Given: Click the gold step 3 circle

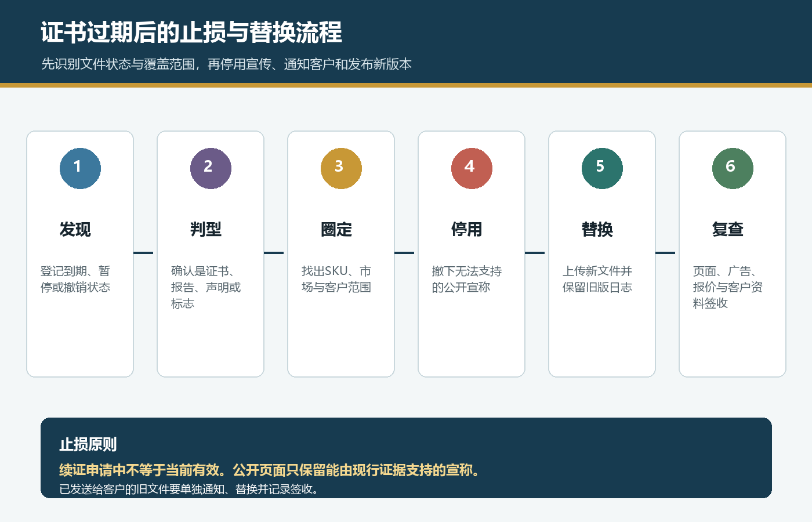Looking at the screenshot, I should 341,168.
